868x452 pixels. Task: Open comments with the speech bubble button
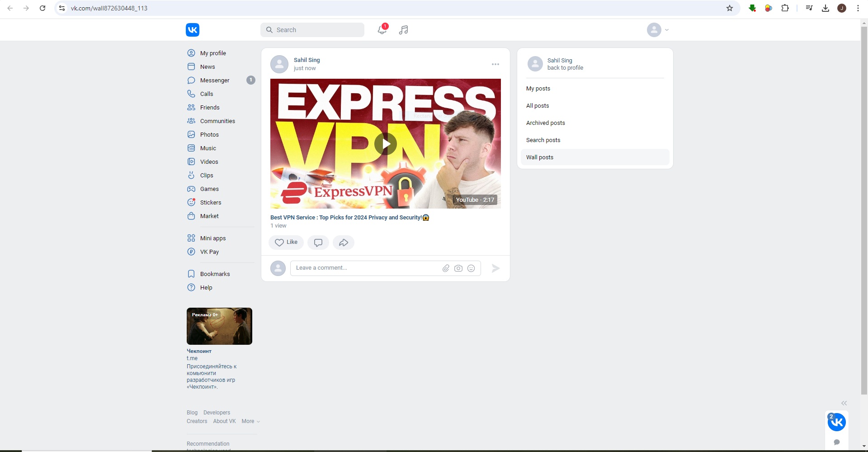(318, 243)
